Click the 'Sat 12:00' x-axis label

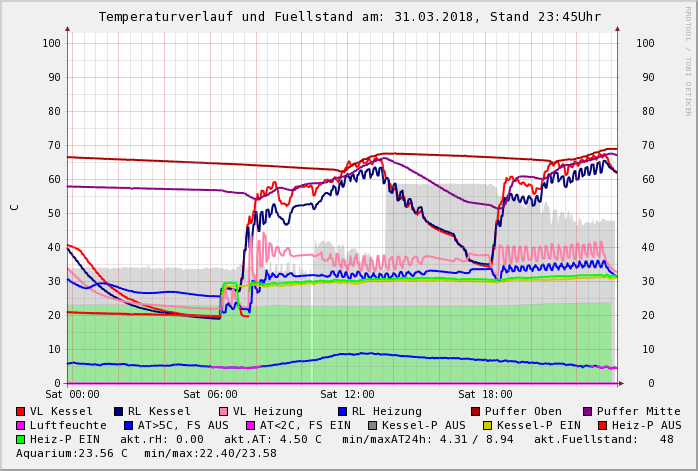pos(347,394)
